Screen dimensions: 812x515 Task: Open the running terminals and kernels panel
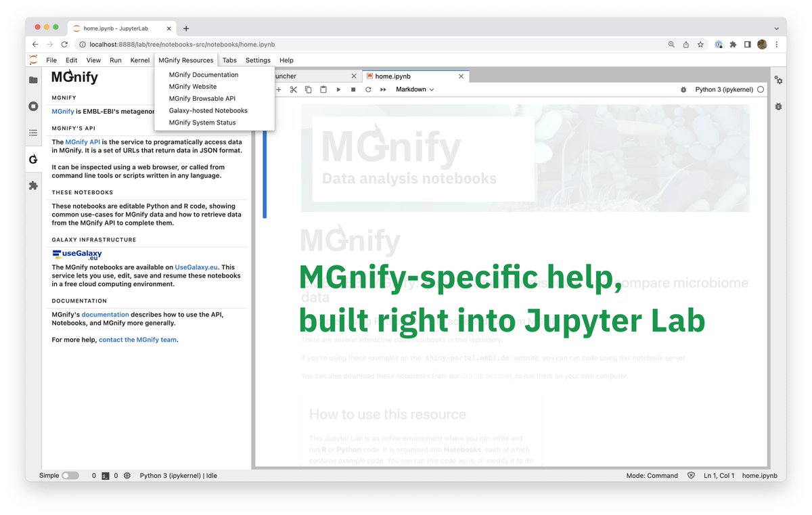point(33,106)
